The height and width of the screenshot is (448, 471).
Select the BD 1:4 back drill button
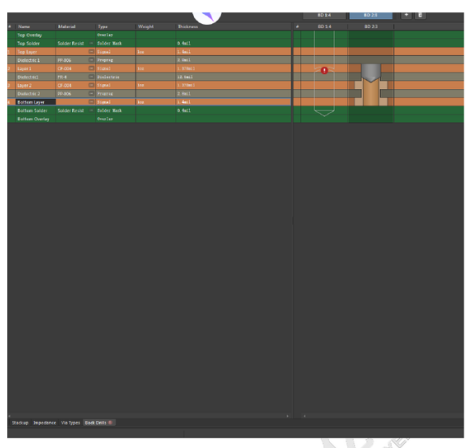coord(324,15)
